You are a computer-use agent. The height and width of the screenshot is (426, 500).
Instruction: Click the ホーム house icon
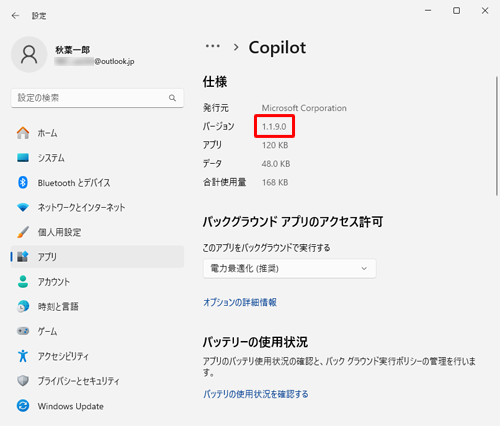[x=23, y=133]
